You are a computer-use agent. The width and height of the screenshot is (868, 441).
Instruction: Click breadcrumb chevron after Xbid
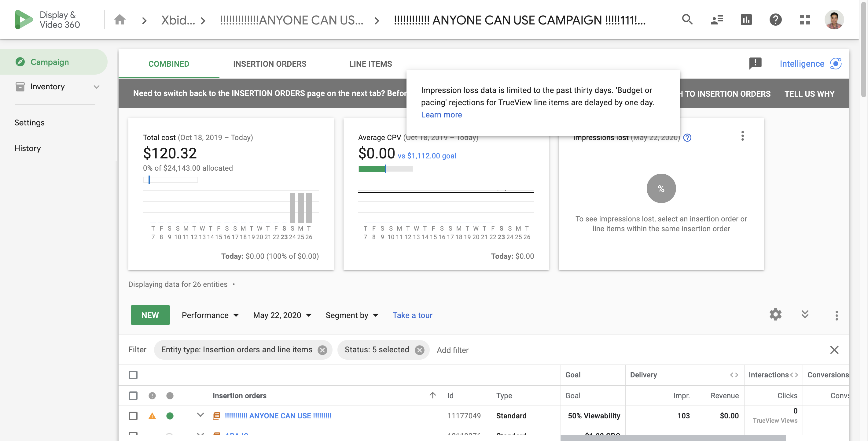[x=203, y=20]
